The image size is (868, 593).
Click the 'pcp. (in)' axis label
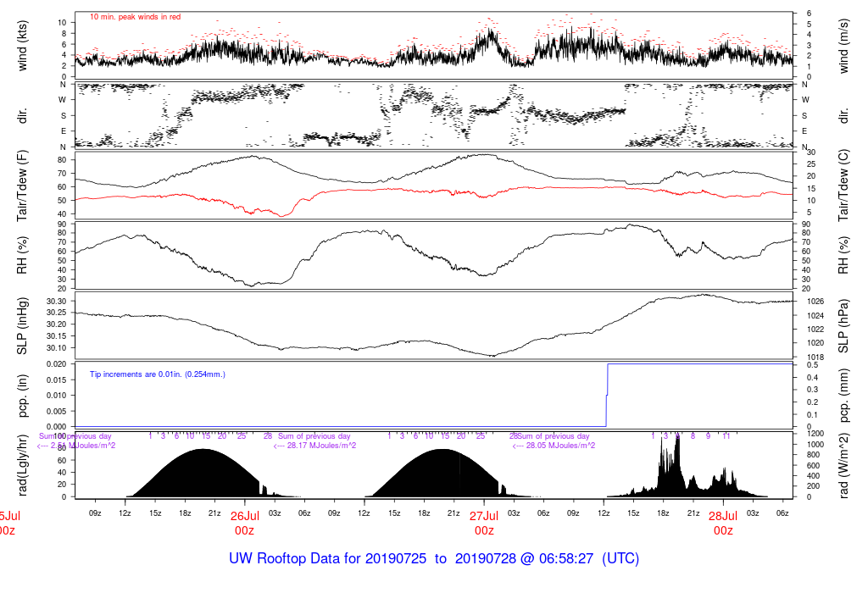tap(22, 396)
